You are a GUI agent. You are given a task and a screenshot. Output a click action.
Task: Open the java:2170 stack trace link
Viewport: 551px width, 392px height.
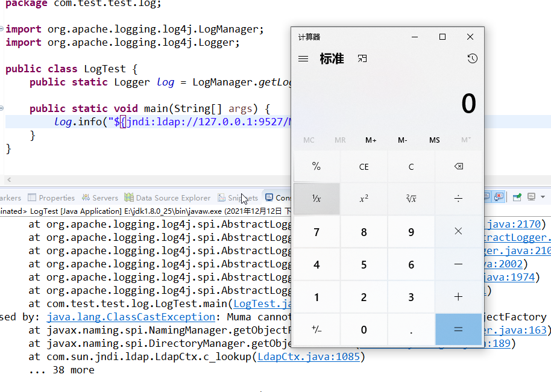point(514,224)
